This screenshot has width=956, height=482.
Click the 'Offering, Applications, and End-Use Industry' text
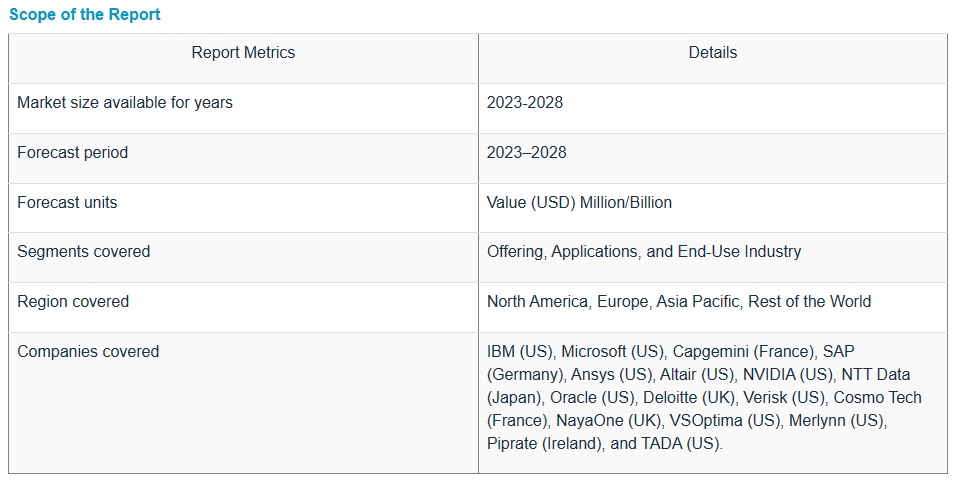click(643, 252)
